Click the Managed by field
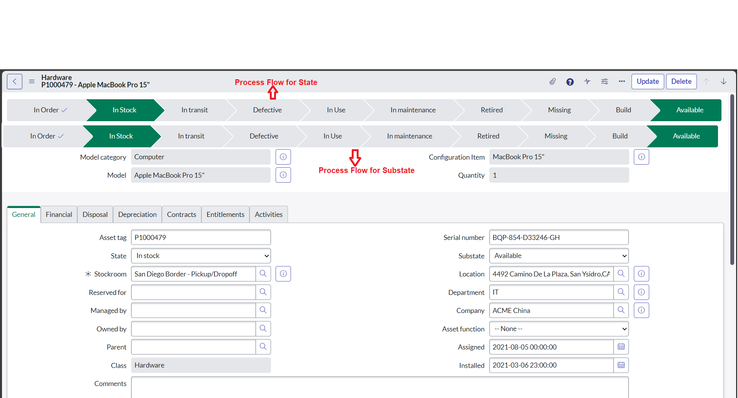738x398 pixels. pos(193,310)
